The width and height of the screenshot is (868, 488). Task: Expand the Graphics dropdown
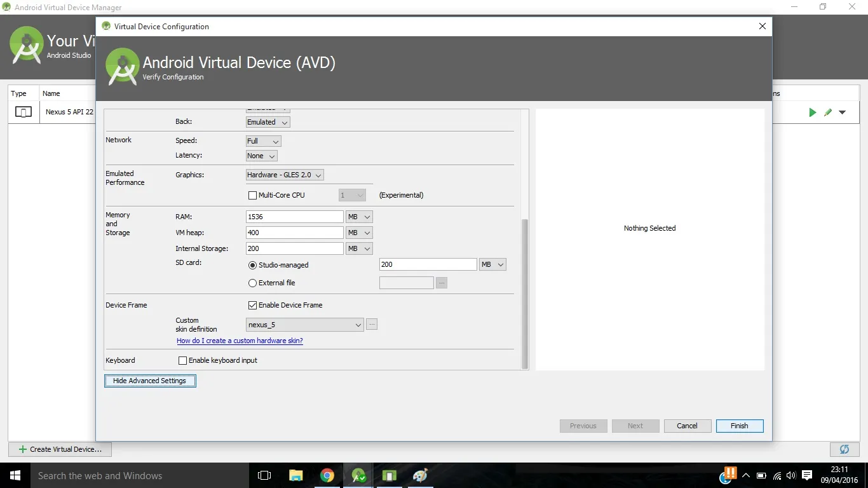[285, 175]
